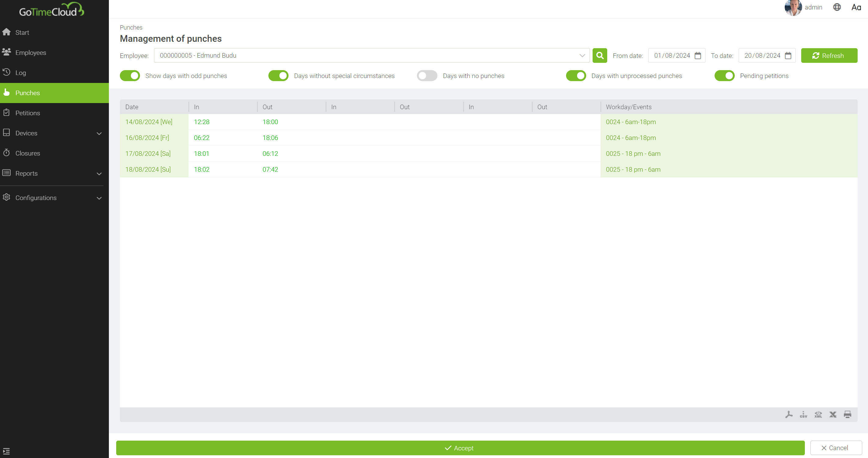Open the Employees section in sidebar
The width and height of the screenshot is (868, 458).
[30, 52]
